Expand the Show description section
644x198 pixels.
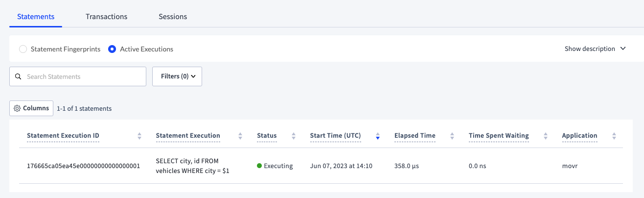click(x=595, y=49)
